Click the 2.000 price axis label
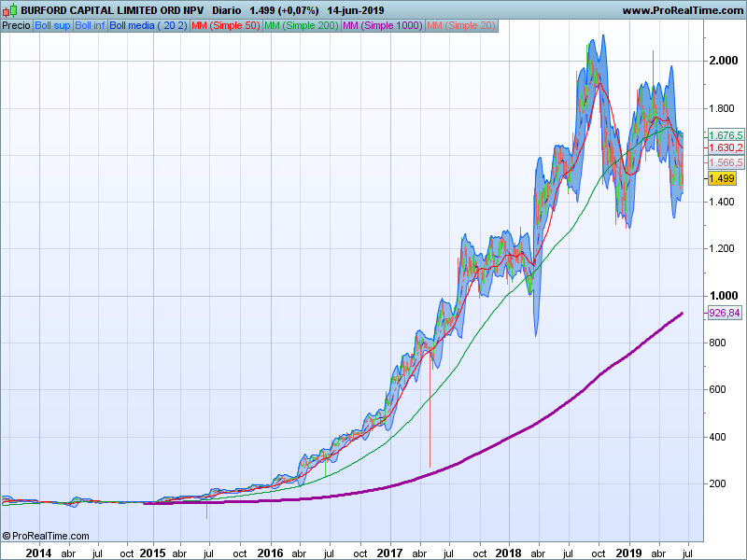747x560 pixels. tap(723, 61)
